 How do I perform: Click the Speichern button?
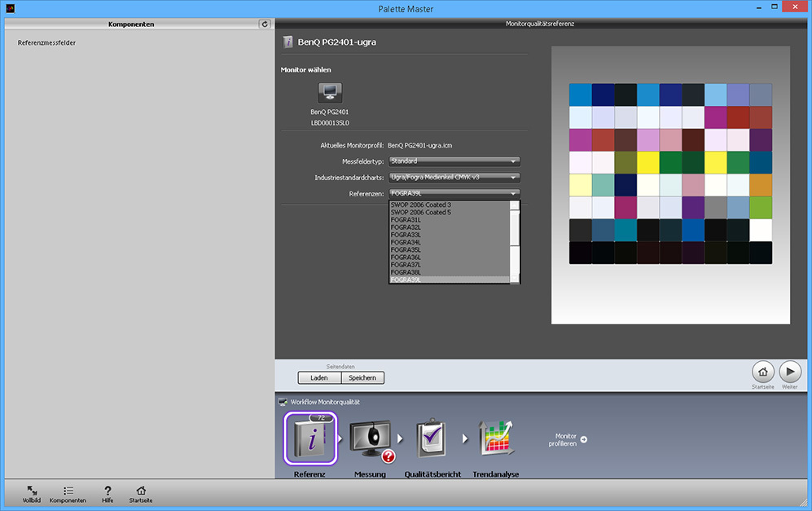[362, 378]
